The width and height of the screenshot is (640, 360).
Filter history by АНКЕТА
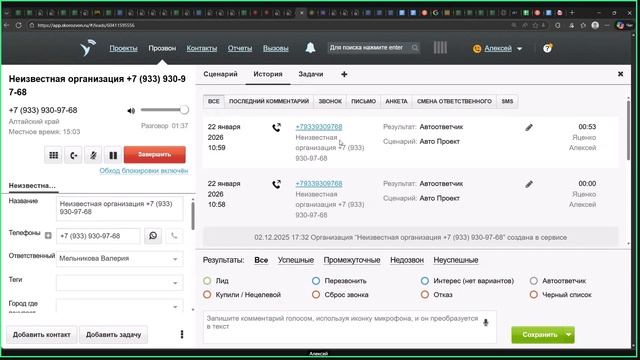[x=396, y=101]
